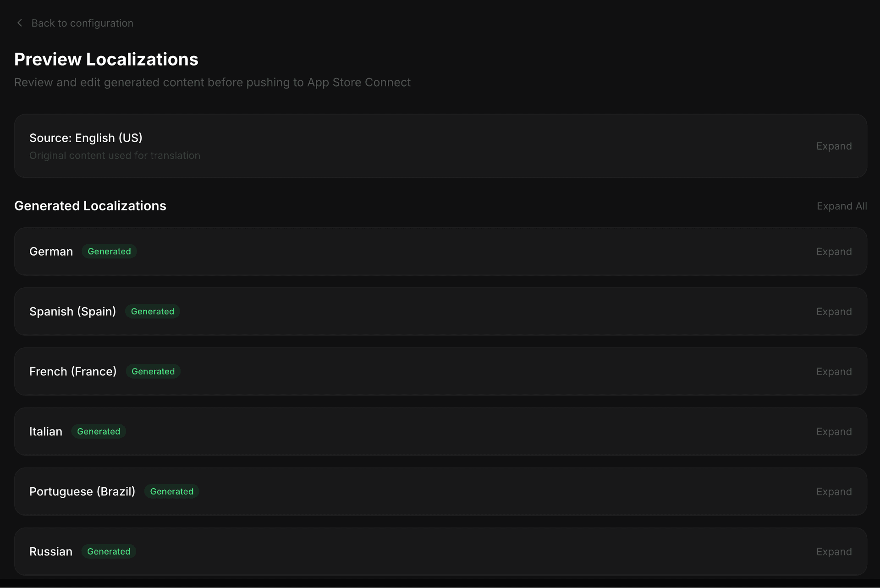Click the Russian language row title
Viewport: 880px width, 588px height.
tap(51, 552)
